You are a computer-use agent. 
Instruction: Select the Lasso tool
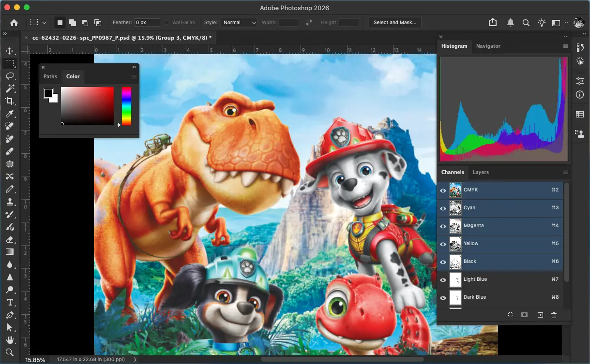10,76
